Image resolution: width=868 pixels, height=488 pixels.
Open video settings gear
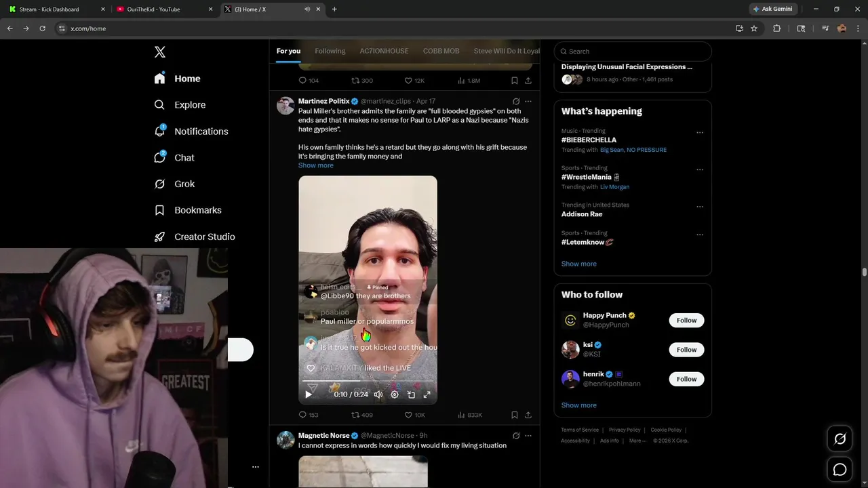coord(395,394)
